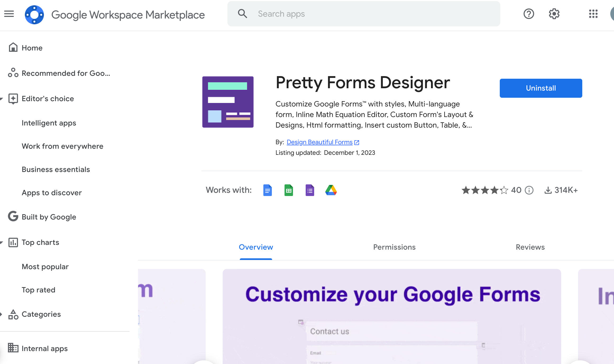Click the Internal apps building icon

[x=13, y=348]
